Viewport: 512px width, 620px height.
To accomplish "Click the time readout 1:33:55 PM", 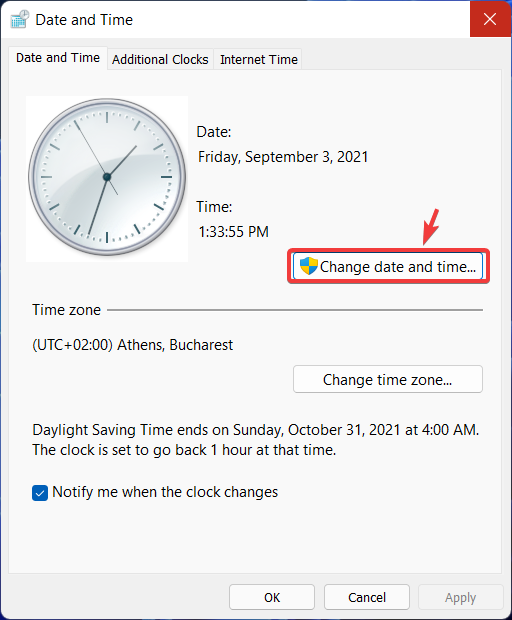I will pos(233,232).
